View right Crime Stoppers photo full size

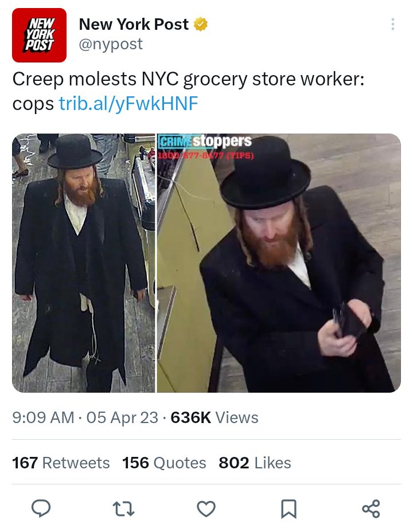tap(279, 263)
